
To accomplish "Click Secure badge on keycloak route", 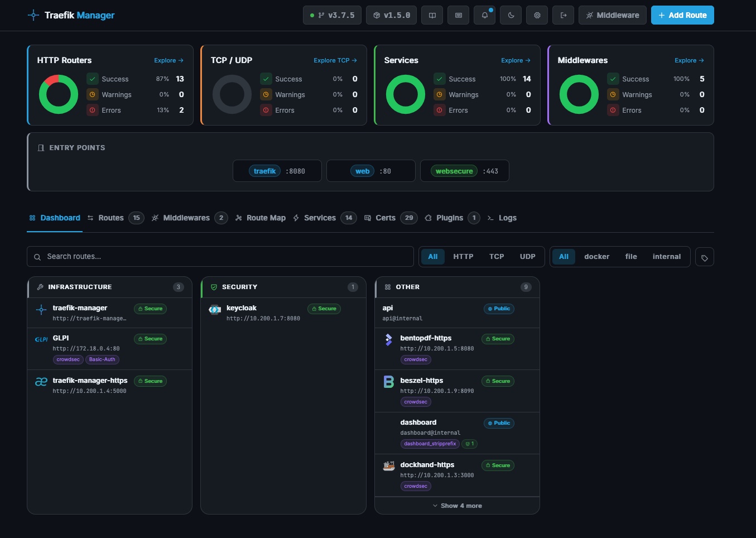I will tap(324, 309).
